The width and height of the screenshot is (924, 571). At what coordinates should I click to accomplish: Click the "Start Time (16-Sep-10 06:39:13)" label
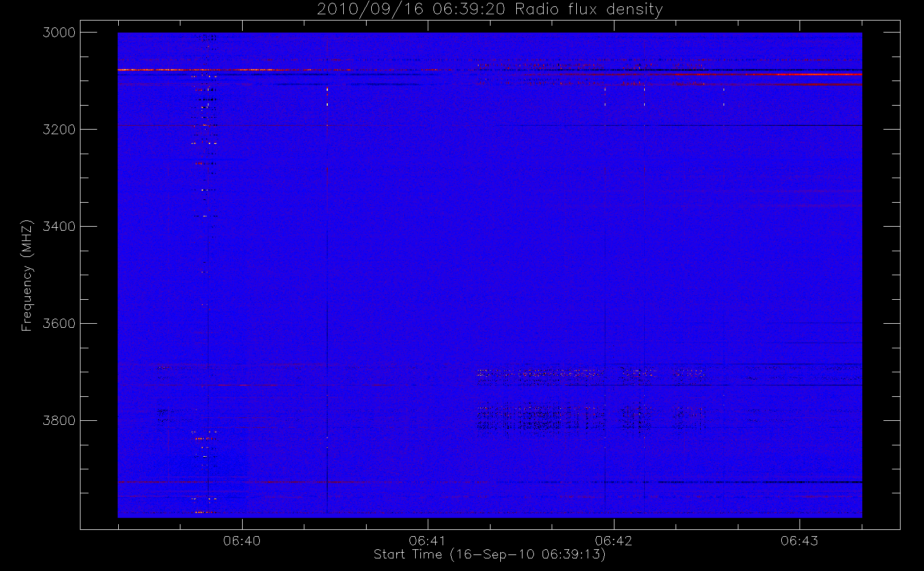pyautogui.click(x=489, y=554)
